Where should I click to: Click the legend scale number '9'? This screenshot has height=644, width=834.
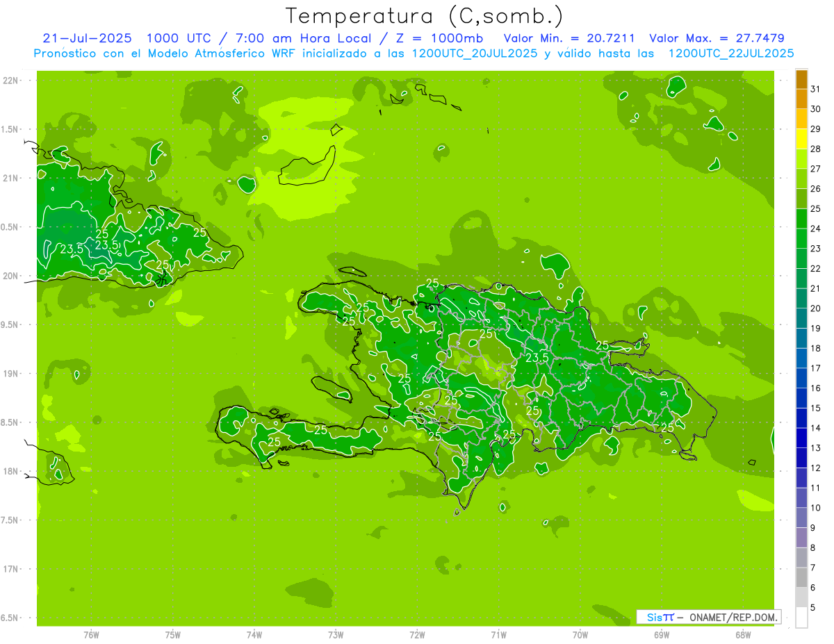point(812,528)
